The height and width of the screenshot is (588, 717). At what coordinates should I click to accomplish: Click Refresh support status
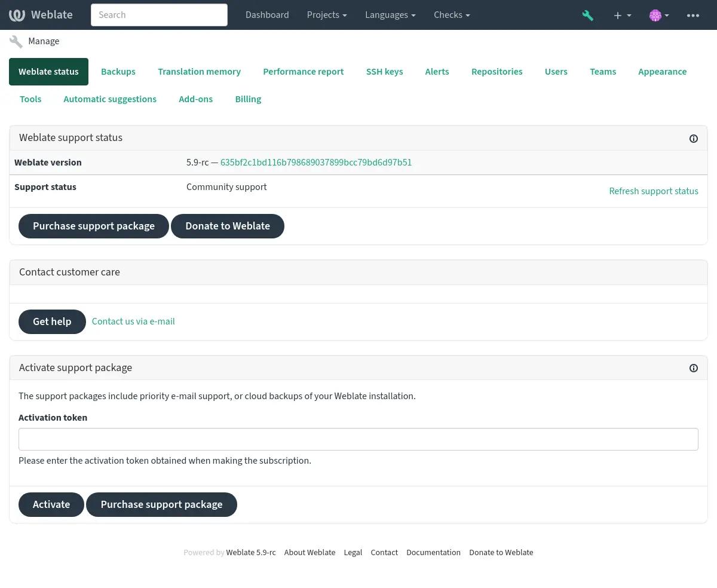coord(654,191)
